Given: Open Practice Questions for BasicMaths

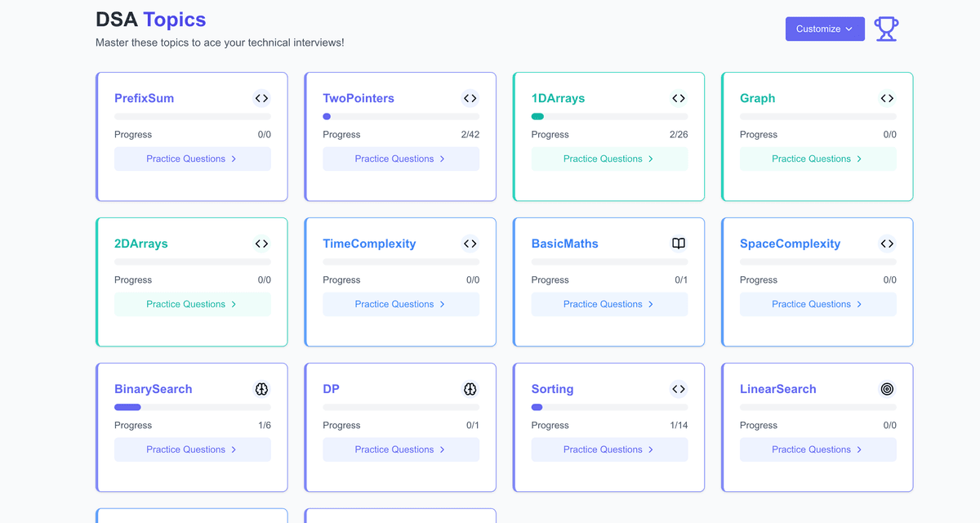Looking at the screenshot, I should point(610,304).
